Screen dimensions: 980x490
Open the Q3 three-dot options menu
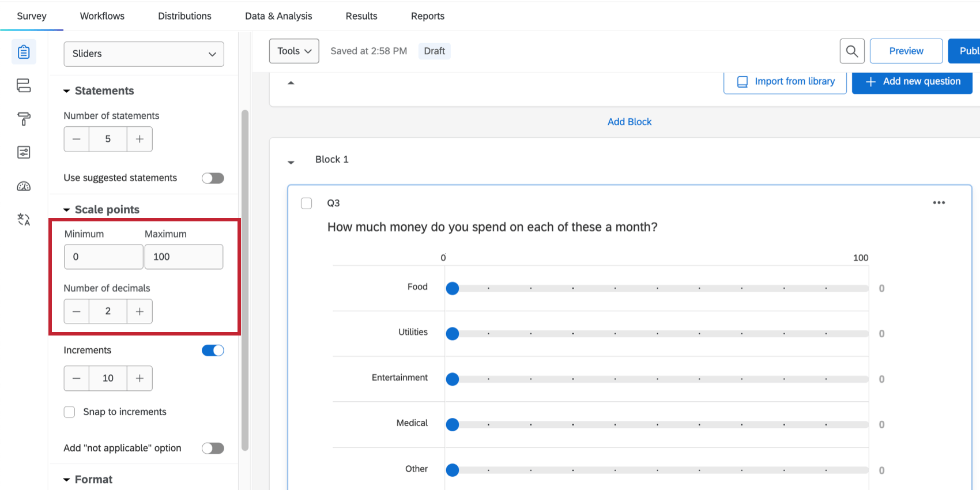939,202
